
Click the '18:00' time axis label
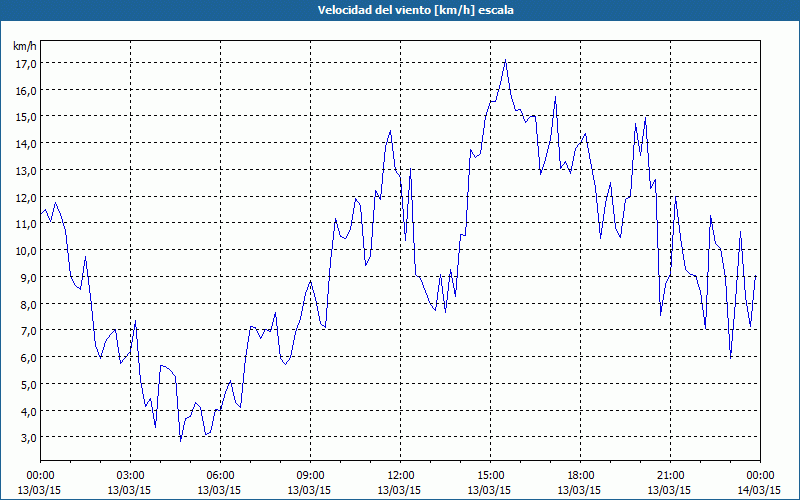tap(580, 476)
